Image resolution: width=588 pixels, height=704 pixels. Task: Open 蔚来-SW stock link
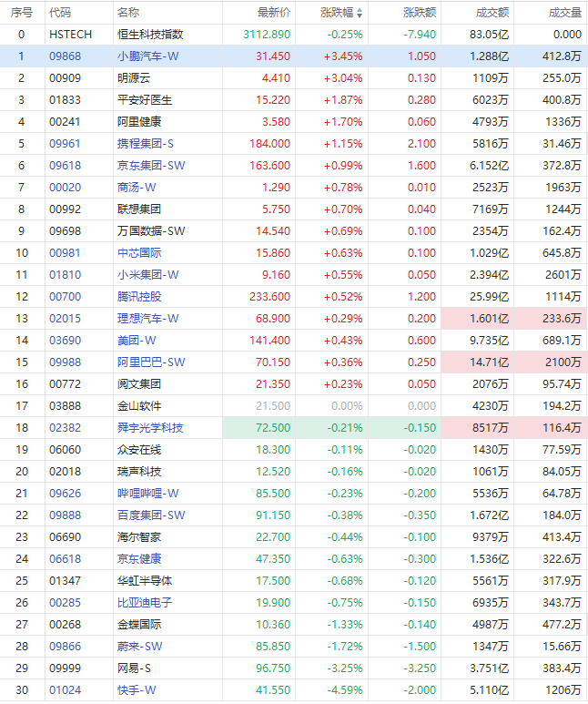(139, 647)
